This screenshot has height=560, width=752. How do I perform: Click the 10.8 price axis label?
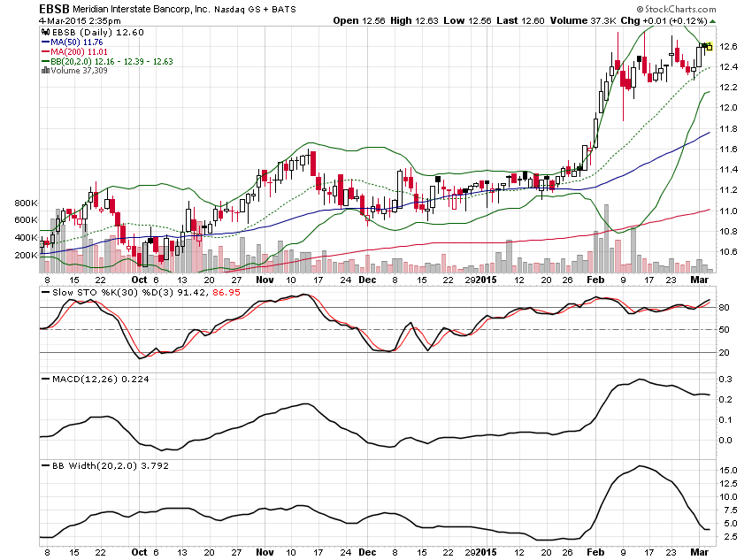point(728,231)
